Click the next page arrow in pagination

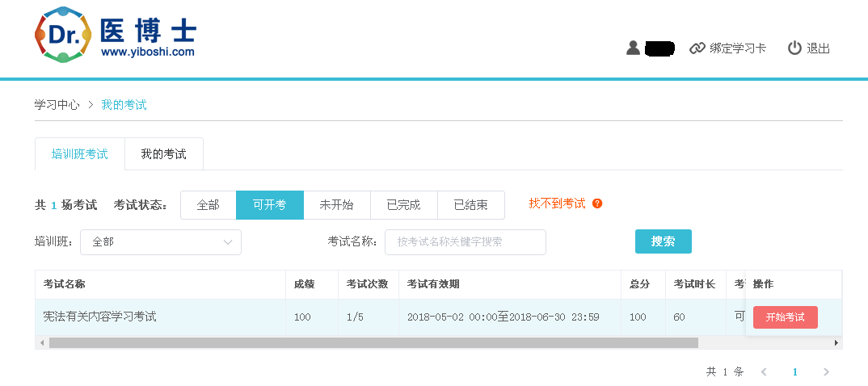pos(826,371)
